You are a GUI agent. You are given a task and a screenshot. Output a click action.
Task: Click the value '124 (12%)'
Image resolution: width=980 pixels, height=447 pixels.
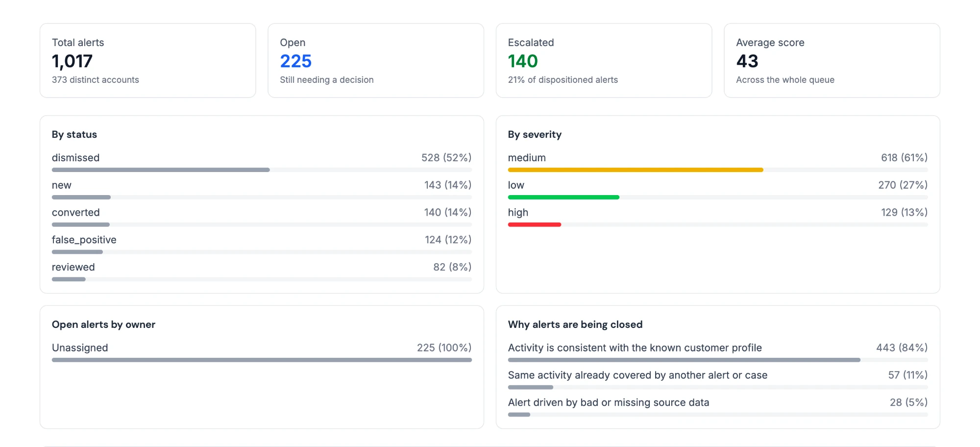tap(448, 240)
